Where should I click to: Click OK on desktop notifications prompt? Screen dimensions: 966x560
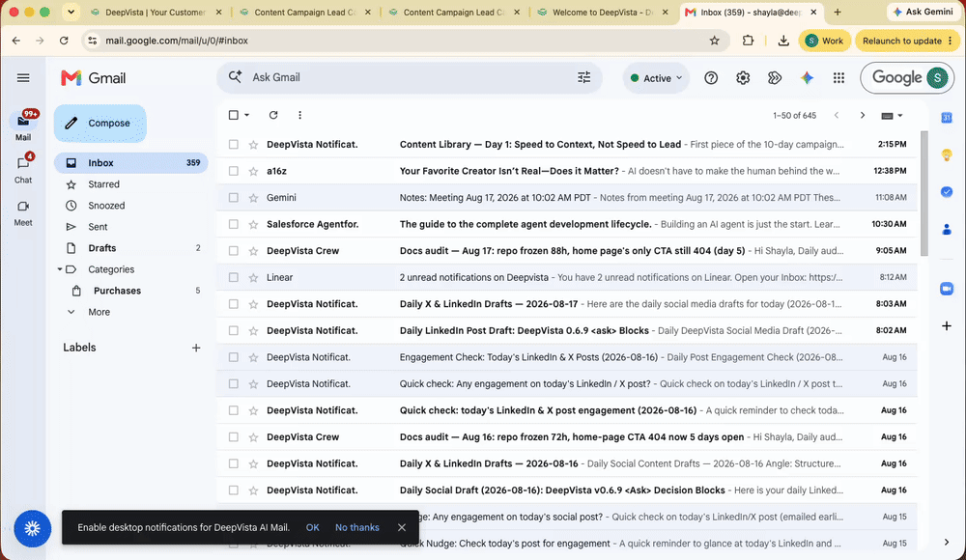click(x=312, y=528)
